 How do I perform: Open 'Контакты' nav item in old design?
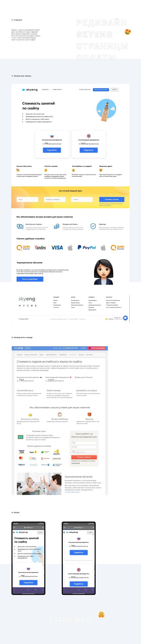[x=89, y=355]
